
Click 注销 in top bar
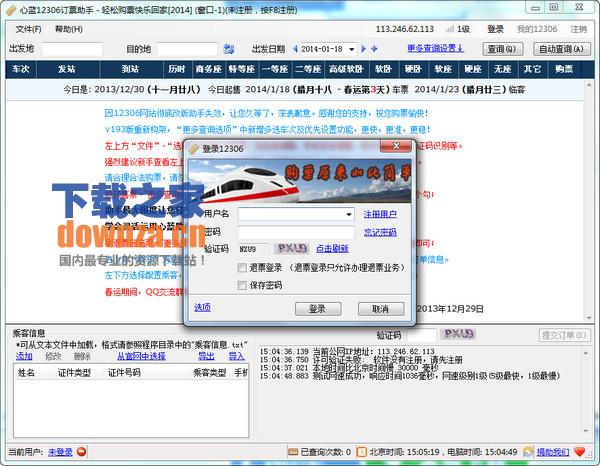(578, 29)
